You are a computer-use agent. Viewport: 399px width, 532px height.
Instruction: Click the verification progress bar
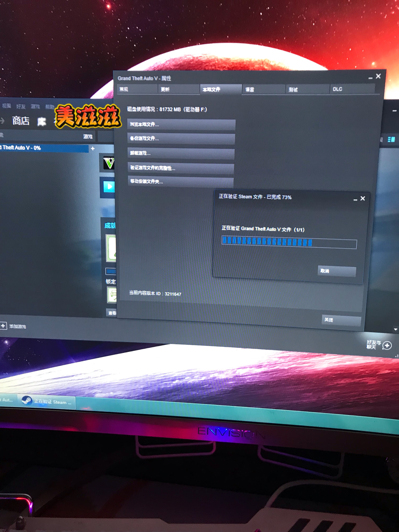pyautogui.click(x=289, y=242)
